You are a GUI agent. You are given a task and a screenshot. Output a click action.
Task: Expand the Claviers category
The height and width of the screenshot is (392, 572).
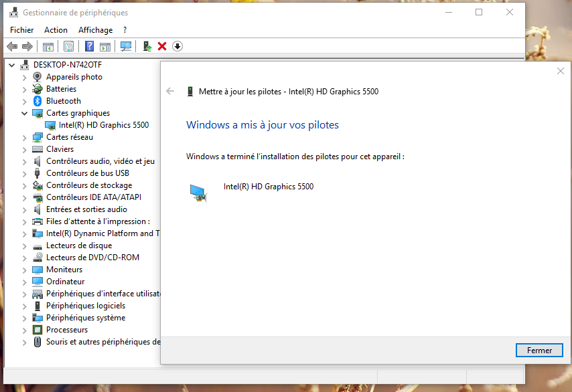tap(24, 149)
